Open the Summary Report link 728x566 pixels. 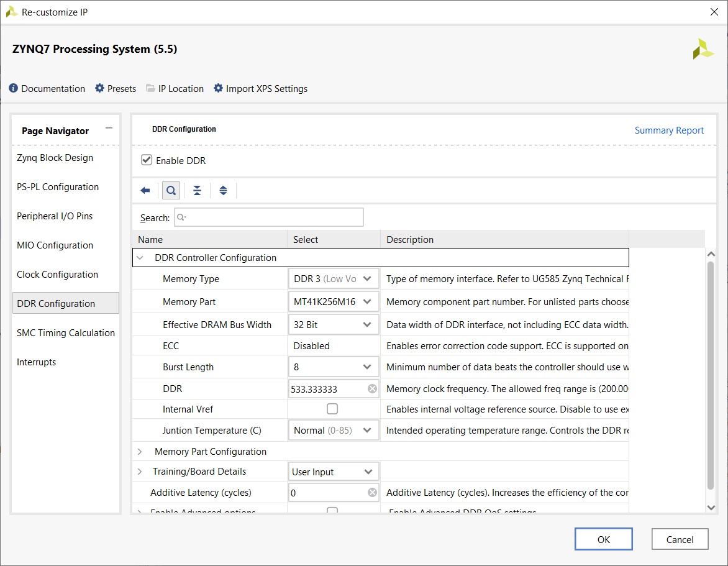pyautogui.click(x=669, y=130)
